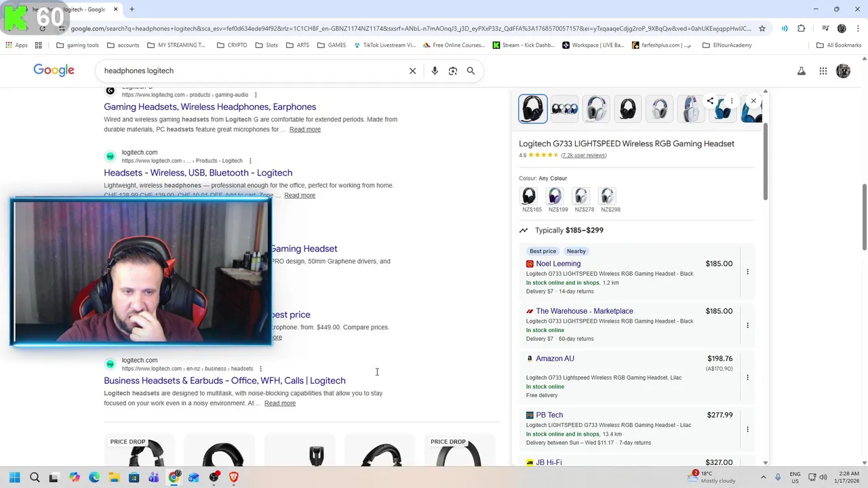Open Headsets - Wireless, USB, Bluetooth link
868x488 pixels.
198,173
